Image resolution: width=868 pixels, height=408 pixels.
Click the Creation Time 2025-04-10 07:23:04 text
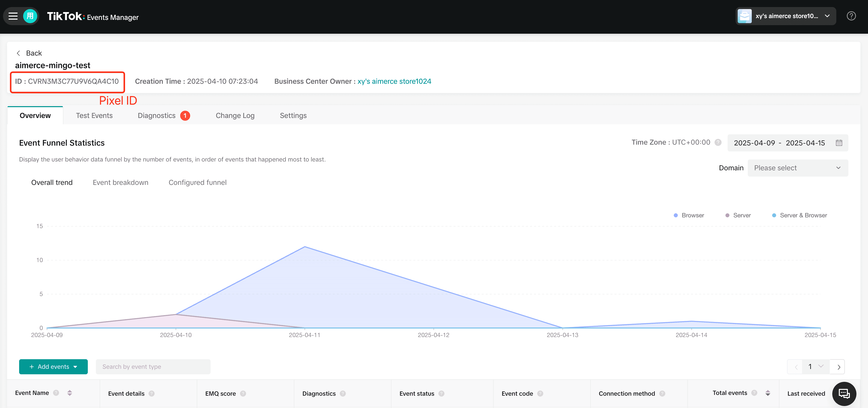coord(196,81)
